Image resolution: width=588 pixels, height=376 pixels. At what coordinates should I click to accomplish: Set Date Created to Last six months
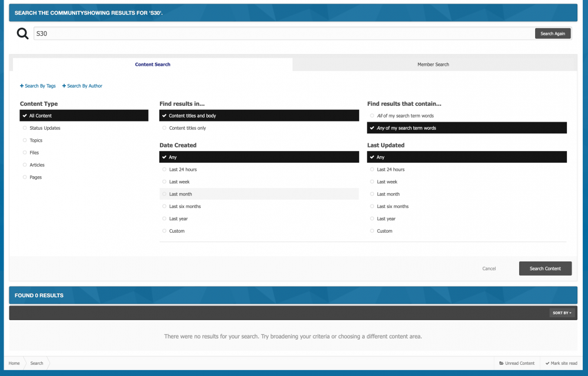point(259,206)
